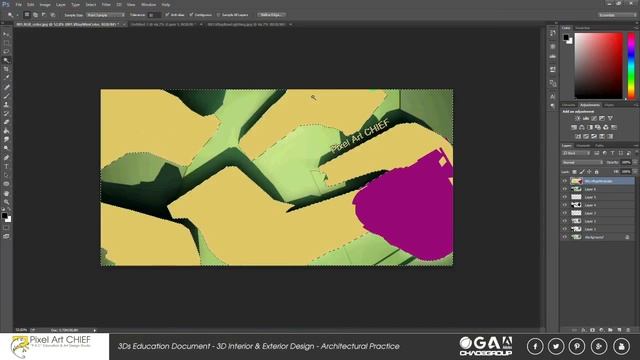Open the layer blend mode Normal dropdown
The width and height of the screenshot is (640, 360).
point(582,162)
